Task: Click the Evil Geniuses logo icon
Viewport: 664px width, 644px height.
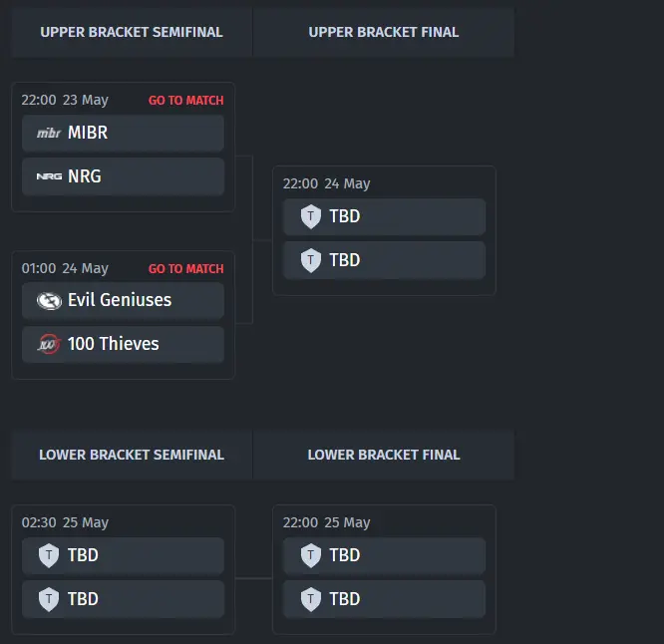Action: pyautogui.click(x=49, y=301)
